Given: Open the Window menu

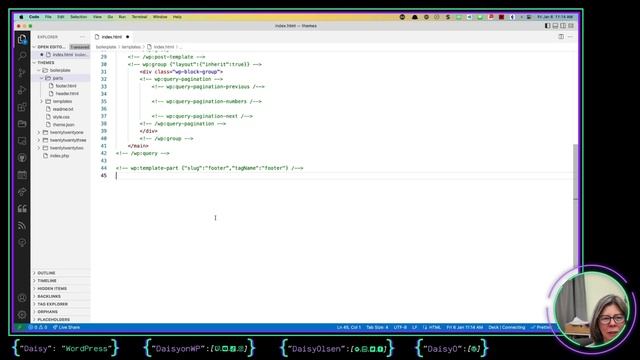Looking at the screenshot, I should click(160, 17).
